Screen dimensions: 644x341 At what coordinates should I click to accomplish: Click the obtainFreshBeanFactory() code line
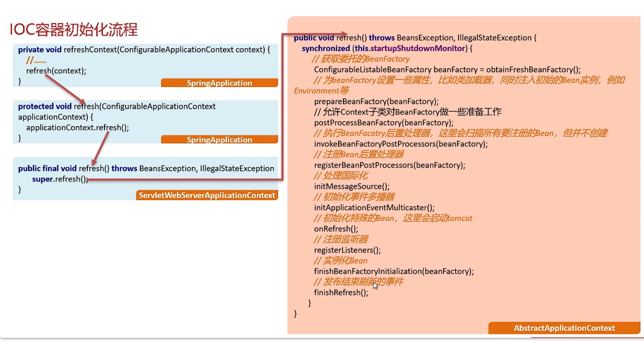pyautogui.click(x=447, y=70)
